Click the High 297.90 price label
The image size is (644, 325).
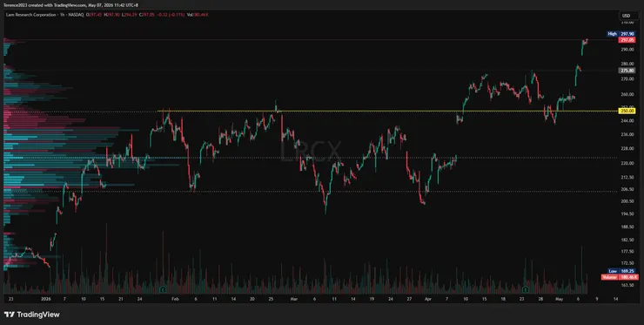pyautogui.click(x=621, y=34)
